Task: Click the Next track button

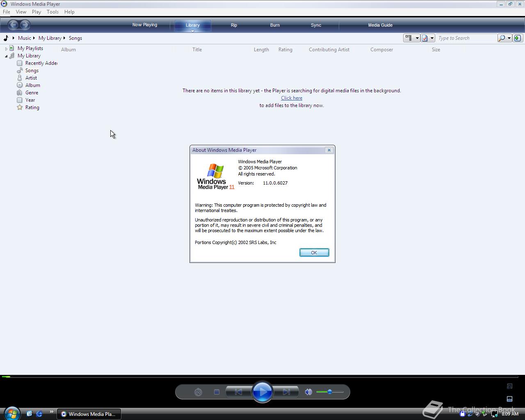Action: (x=286, y=392)
